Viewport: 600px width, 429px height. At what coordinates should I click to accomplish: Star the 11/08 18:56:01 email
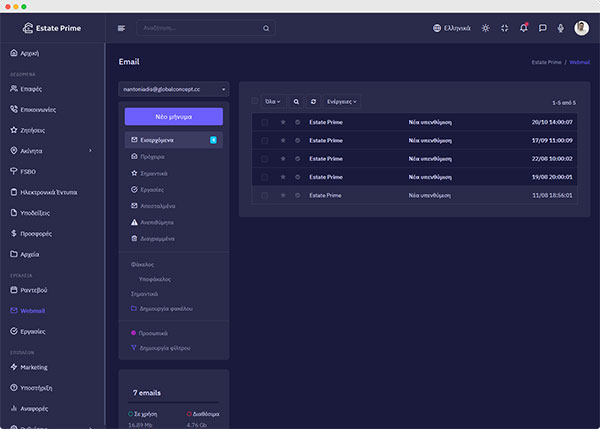(283, 195)
